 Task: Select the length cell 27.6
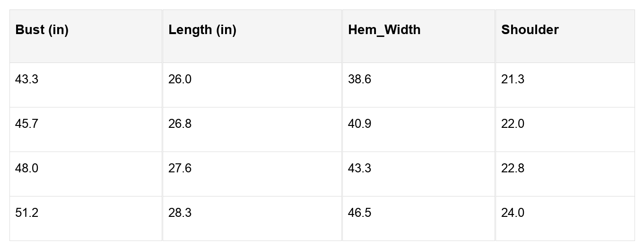tap(252, 174)
